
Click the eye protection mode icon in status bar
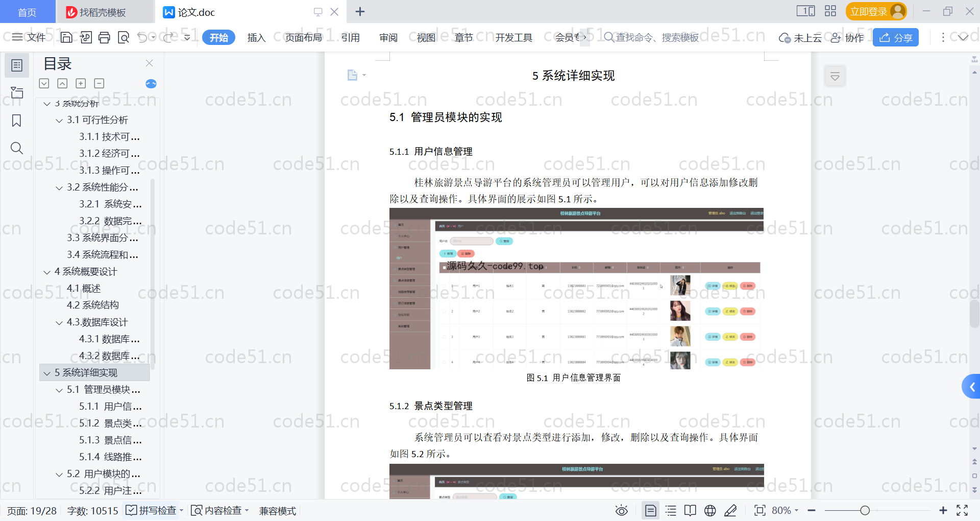(621, 510)
